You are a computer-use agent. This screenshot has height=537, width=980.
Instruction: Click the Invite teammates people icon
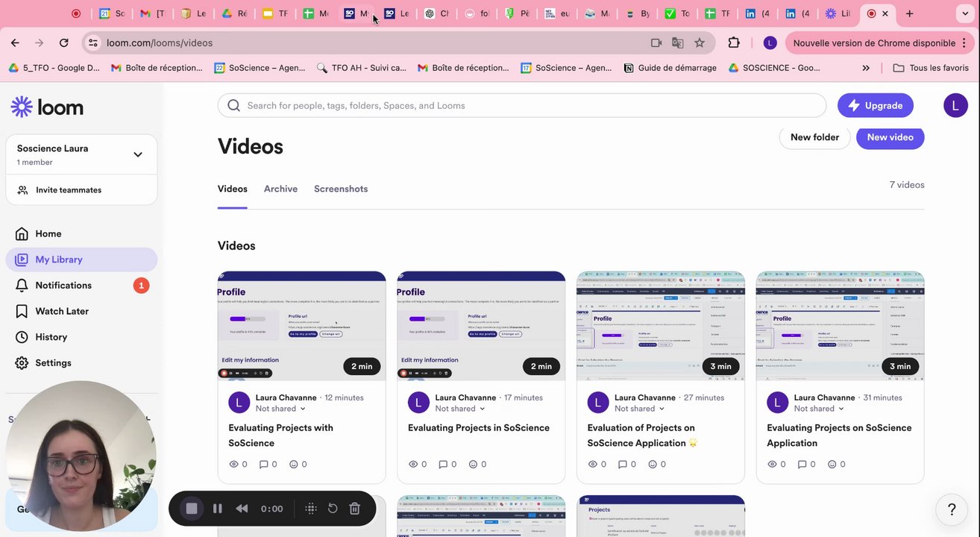pyautogui.click(x=23, y=190)
